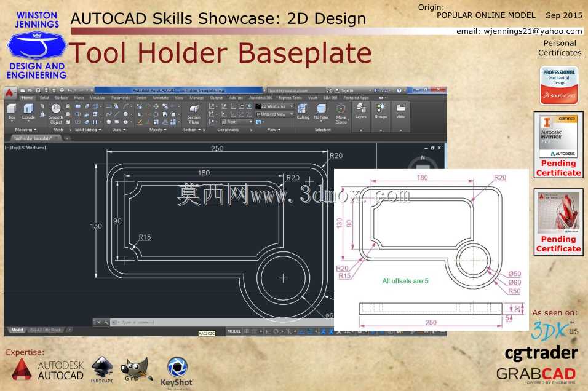This screenshot has width=588, height=391.
Task: Expand the Section panel
Action: pyautogui.click(x=192, y=130)
